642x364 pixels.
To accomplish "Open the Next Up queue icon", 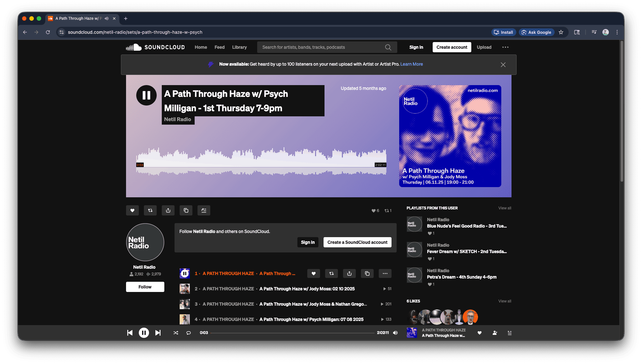I will pyautogui.click(x=510, y=332).
